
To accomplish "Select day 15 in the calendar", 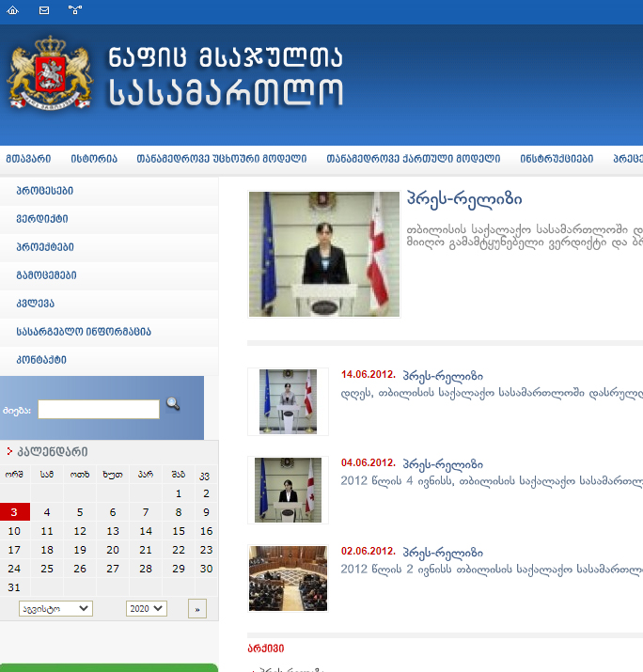I will click(179, 531).
